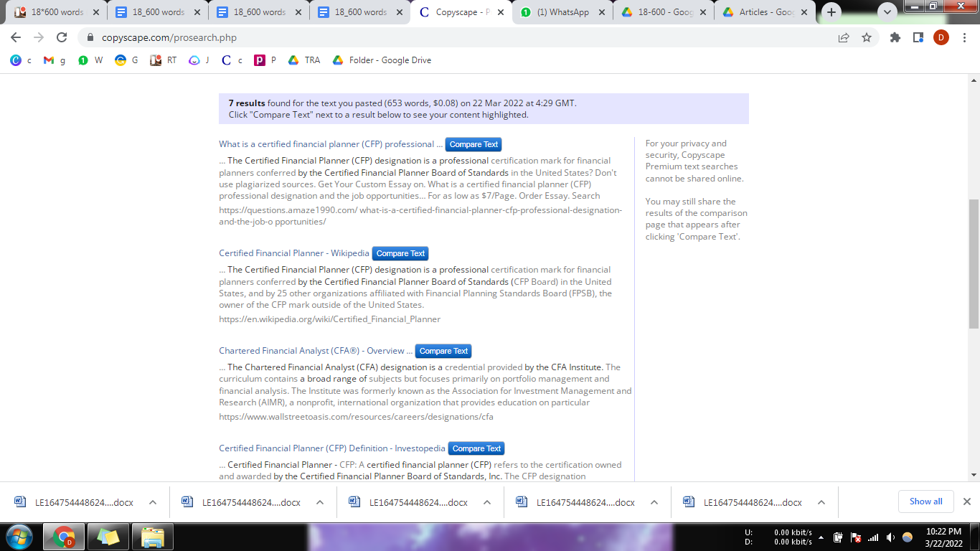The image size is (980, 551).
Task: Click the scrollbar down arrow
Action: point(974,475)
